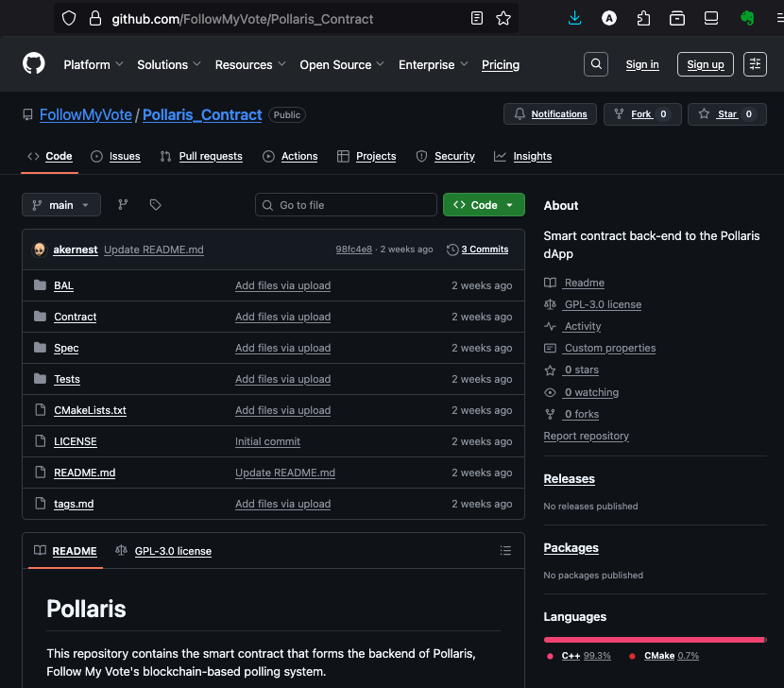Open the GitHub search magnifier

[x=596, y=64]
